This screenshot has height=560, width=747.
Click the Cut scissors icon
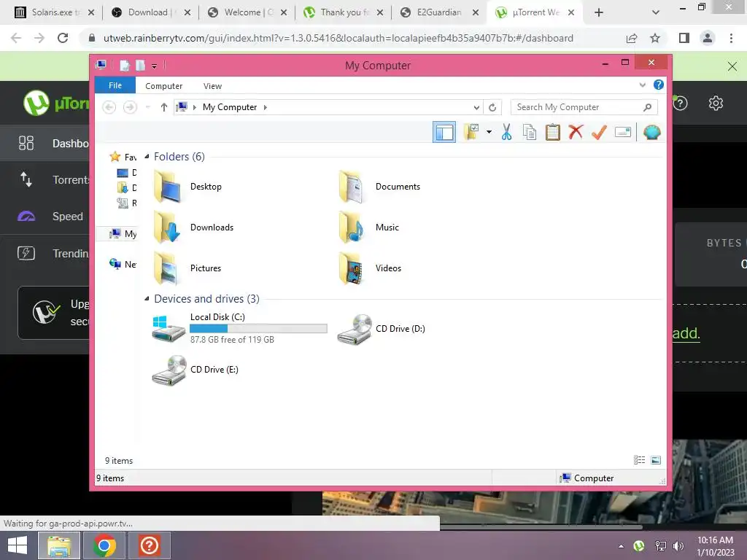(x=506, y=132)
